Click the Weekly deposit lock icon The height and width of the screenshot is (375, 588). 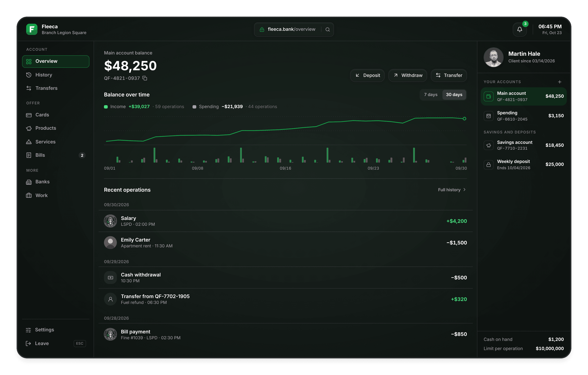(x=488, y=165)
